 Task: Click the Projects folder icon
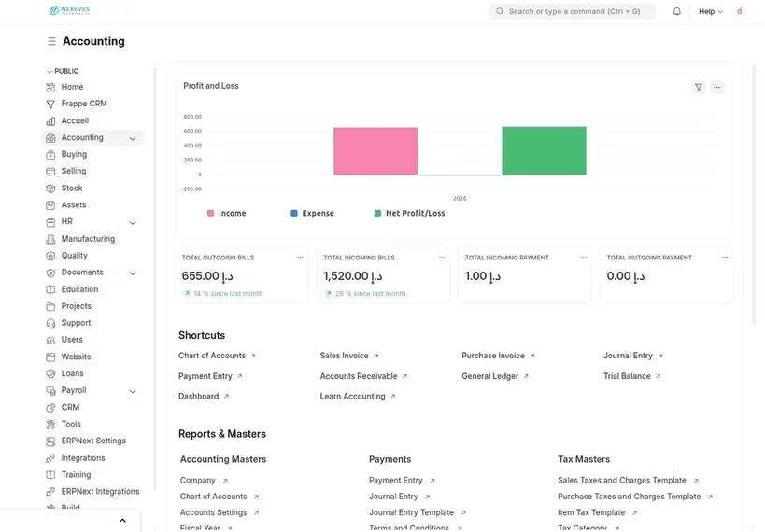point(50,306)
